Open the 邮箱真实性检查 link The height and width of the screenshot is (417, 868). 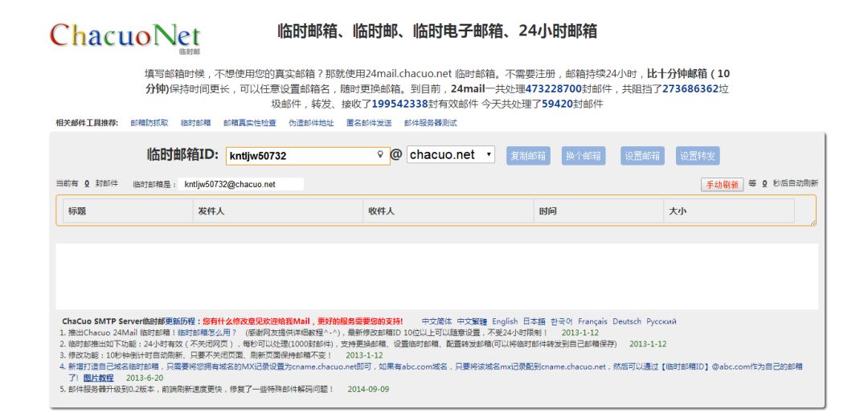click(250, 123)
